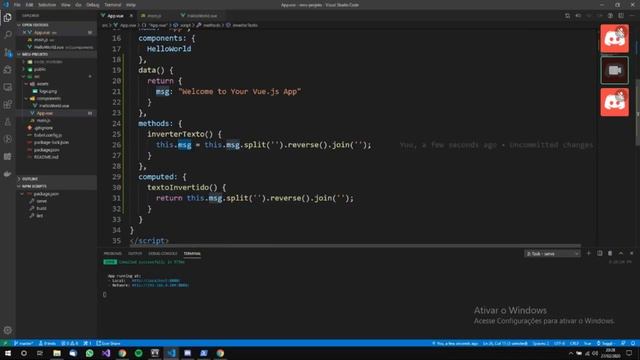Open File Explorer from the Windows taskbar
This screenshot has width=640, height=360.
(57, 353)
